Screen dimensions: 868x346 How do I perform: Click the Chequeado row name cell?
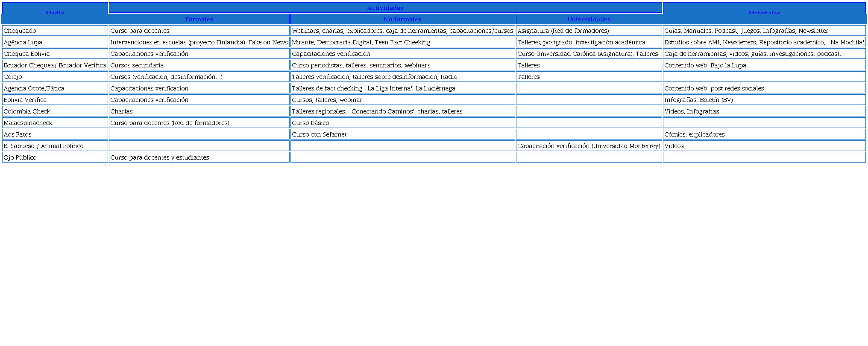coord(55,31)
